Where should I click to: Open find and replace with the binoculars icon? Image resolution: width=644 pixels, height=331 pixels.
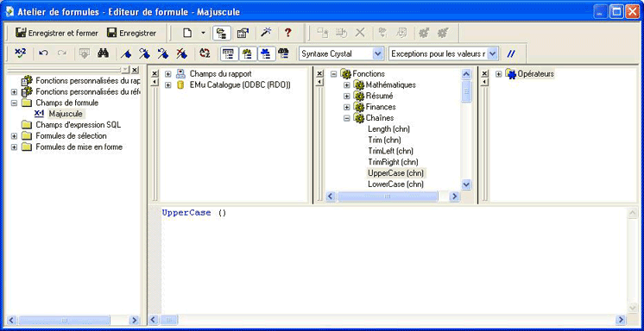coord(103,53)
